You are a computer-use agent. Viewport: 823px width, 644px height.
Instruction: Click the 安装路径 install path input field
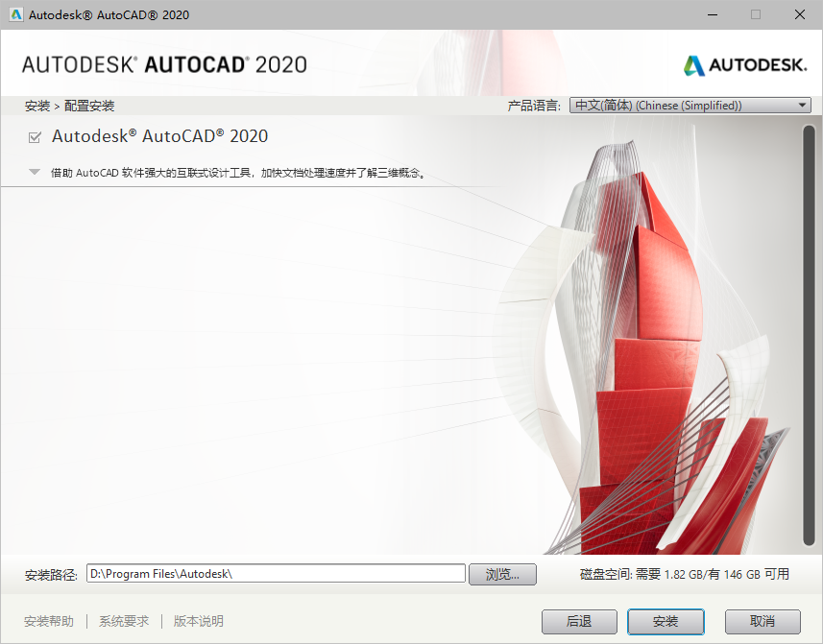point(276,574)
